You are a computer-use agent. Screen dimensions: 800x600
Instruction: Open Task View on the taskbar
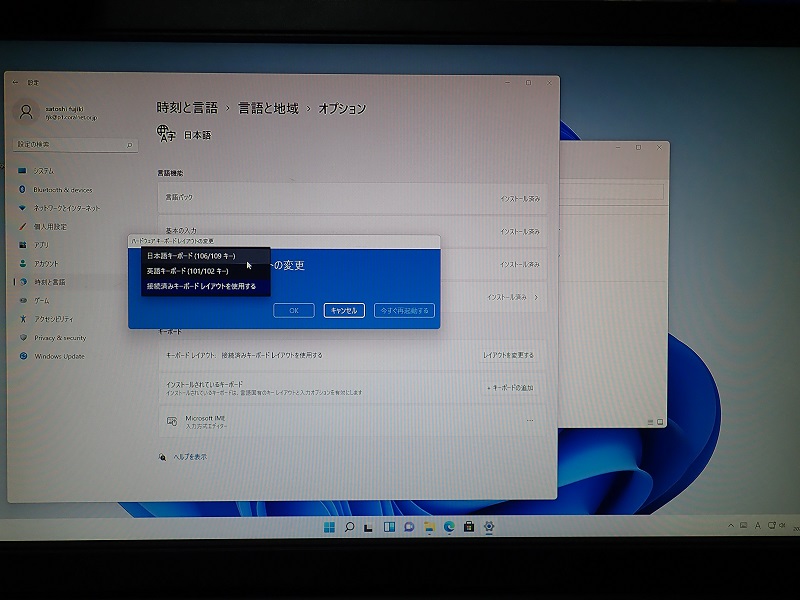369,527
